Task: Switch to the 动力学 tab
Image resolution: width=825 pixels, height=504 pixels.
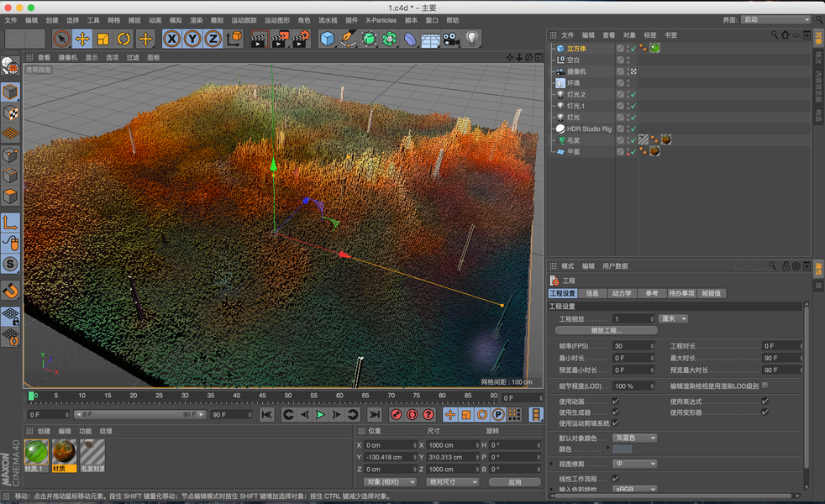Action: (621, 293)
